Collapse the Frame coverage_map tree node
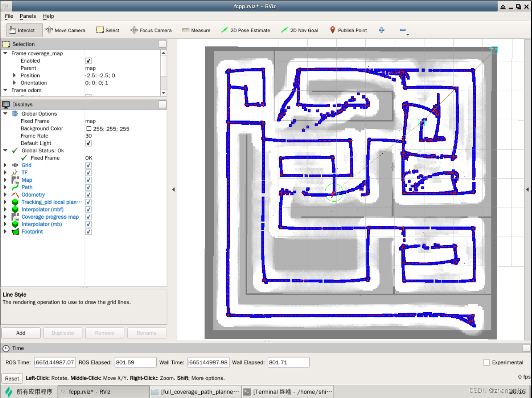 coord(5,53)
